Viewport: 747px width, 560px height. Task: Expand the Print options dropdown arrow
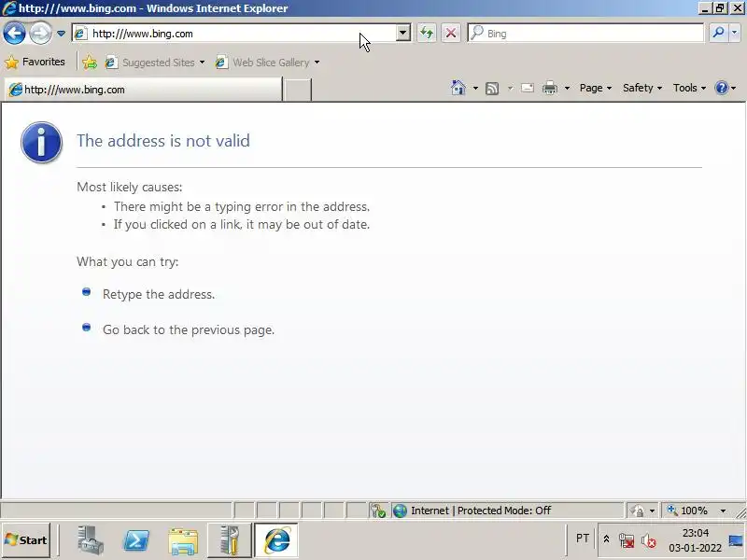pos(567,88)
